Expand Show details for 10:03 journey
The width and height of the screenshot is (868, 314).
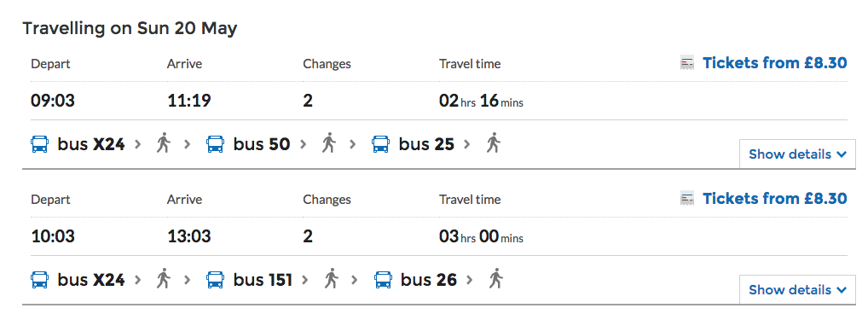point(797,289)
